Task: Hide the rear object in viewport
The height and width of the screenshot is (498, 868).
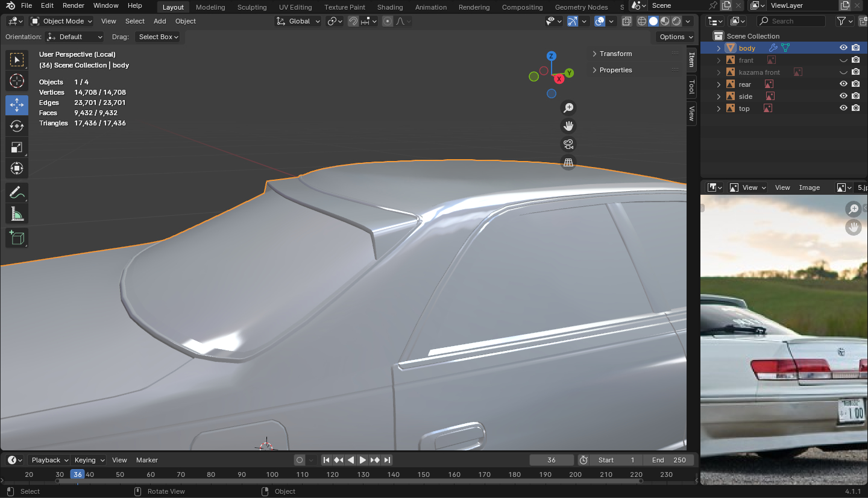Action: coord(844,84)
